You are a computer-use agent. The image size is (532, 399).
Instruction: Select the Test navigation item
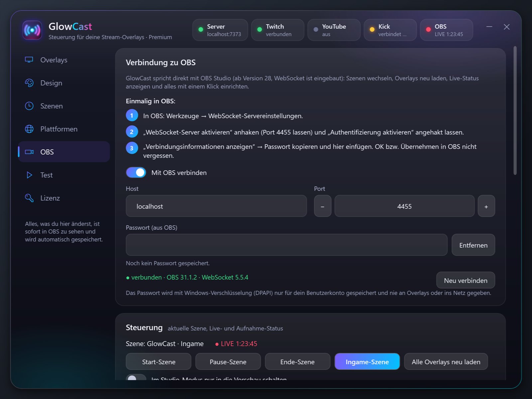point(64,175)
